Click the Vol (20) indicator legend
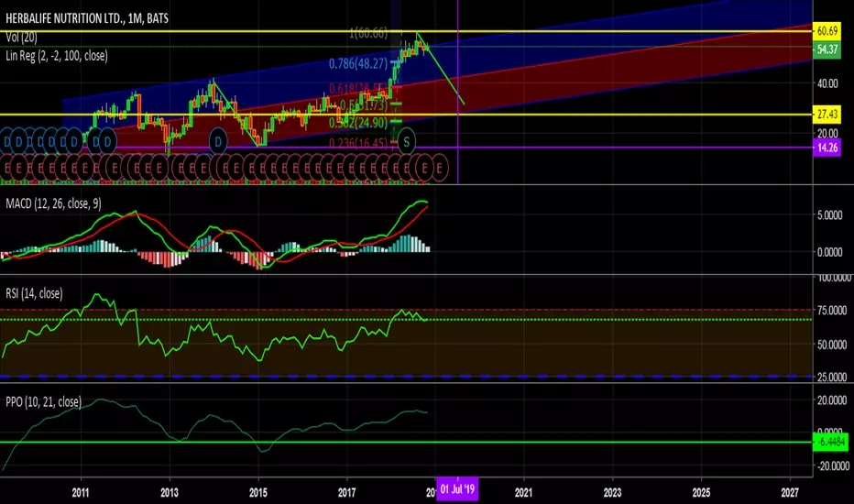Screen dimensions: 854x504 [x=21, y=38]
